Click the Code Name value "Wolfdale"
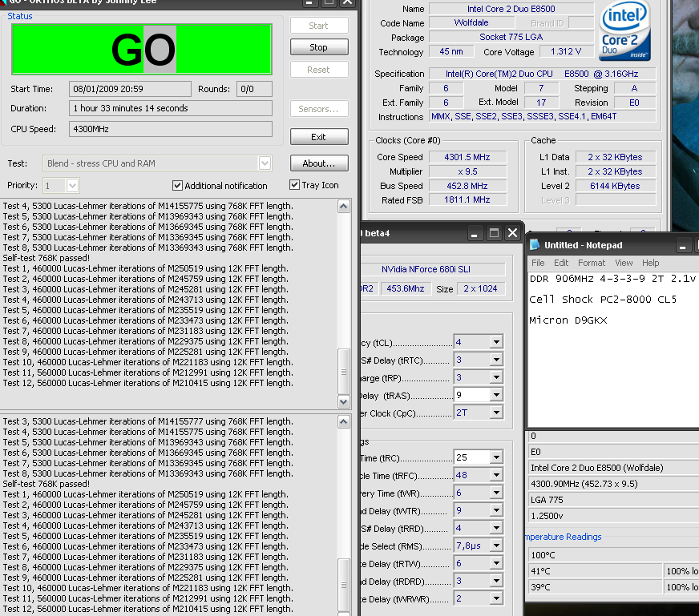 [x=471, y=22]
